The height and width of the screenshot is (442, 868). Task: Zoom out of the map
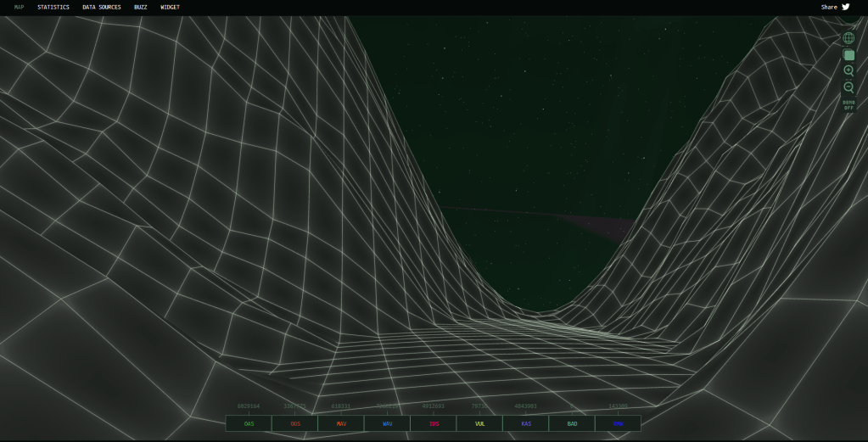coord(848,87)
